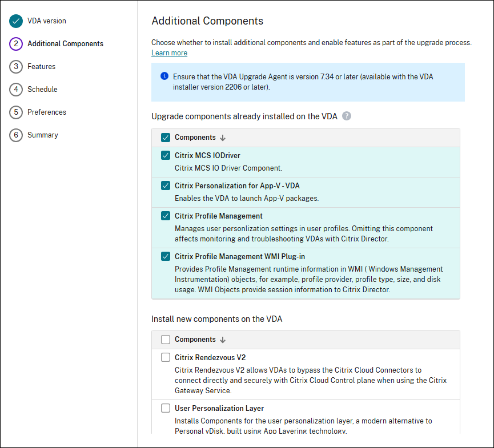Toggle select-all checkbox for installed components
The image size is (494, 448).
(x=166, y=138)
